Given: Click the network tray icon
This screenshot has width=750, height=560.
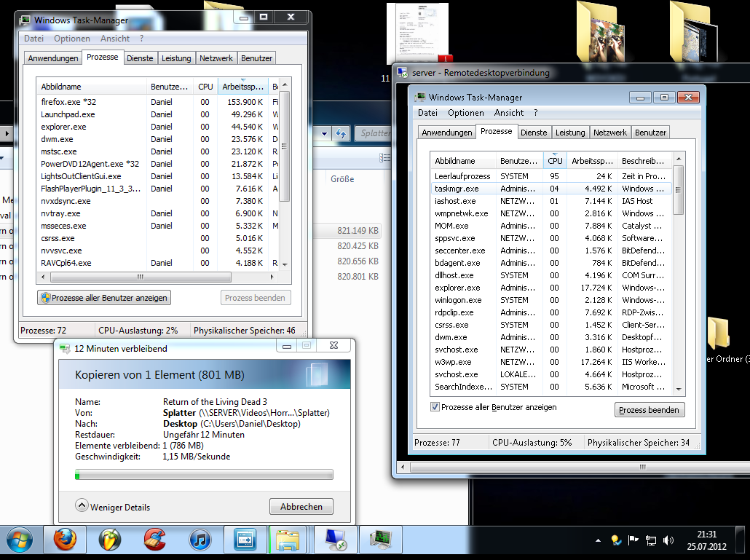Looking at the screenshot, I should 650,540.
